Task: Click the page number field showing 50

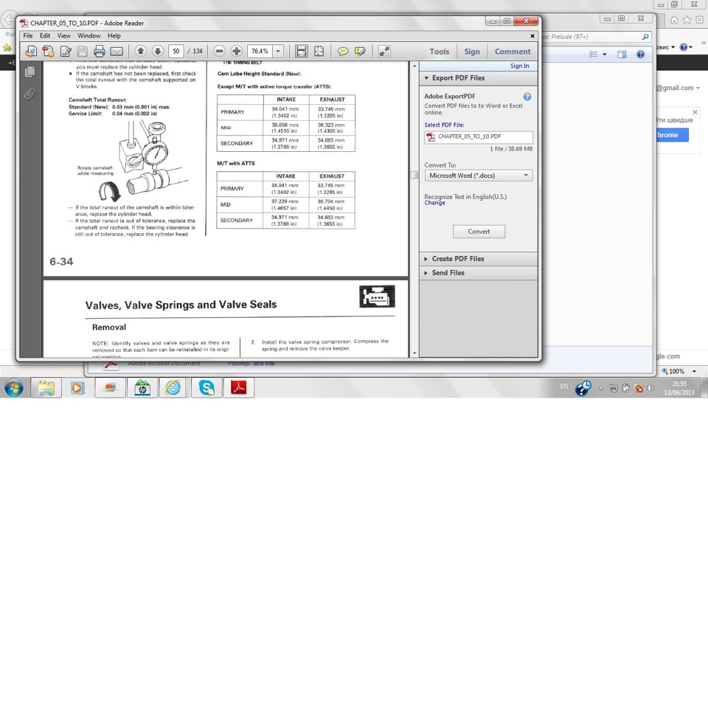Action: [x=176, y=51]
